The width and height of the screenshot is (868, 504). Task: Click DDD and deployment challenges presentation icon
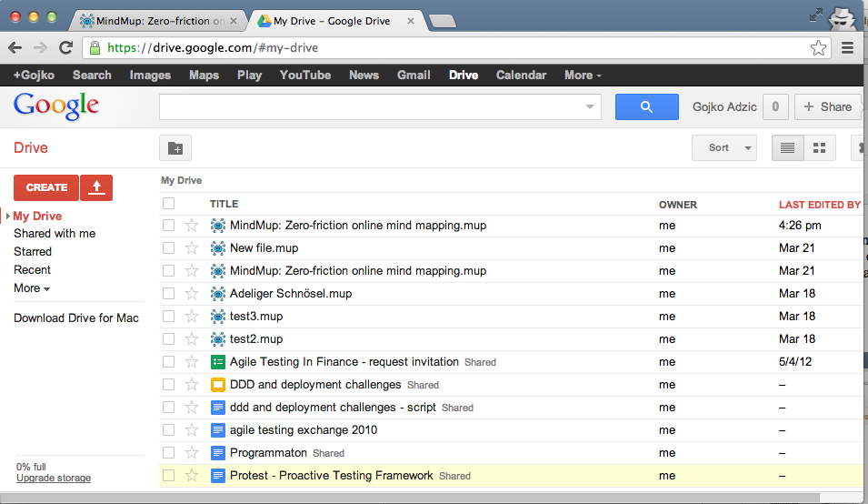pos(218,385)
